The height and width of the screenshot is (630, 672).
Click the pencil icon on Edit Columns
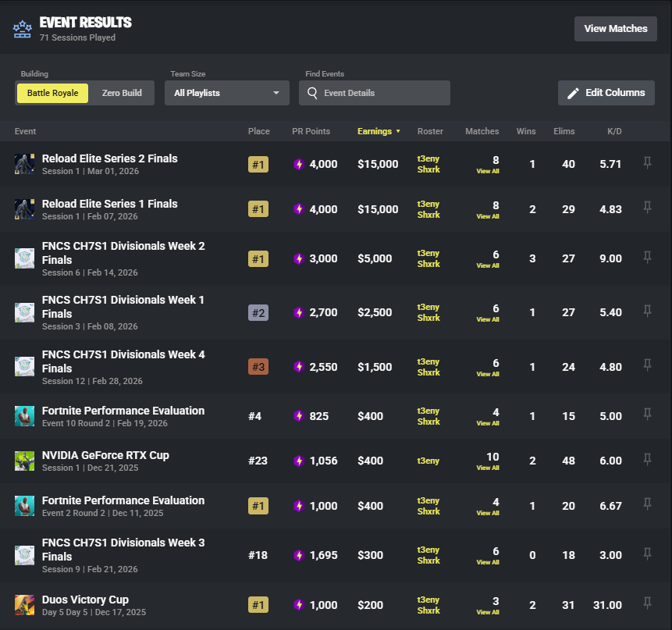pos(573,93)
